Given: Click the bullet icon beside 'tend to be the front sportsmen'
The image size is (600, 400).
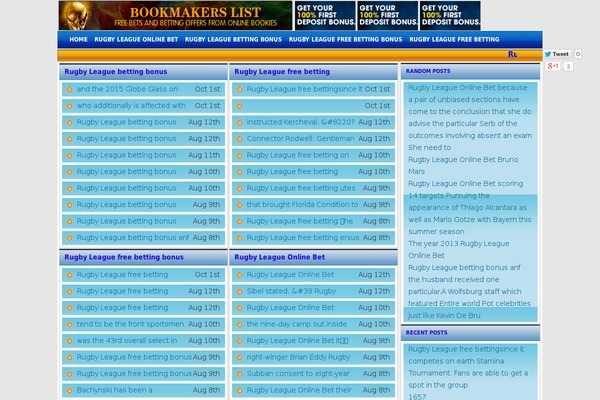Looking at the screenshot, I should [69, 324].
